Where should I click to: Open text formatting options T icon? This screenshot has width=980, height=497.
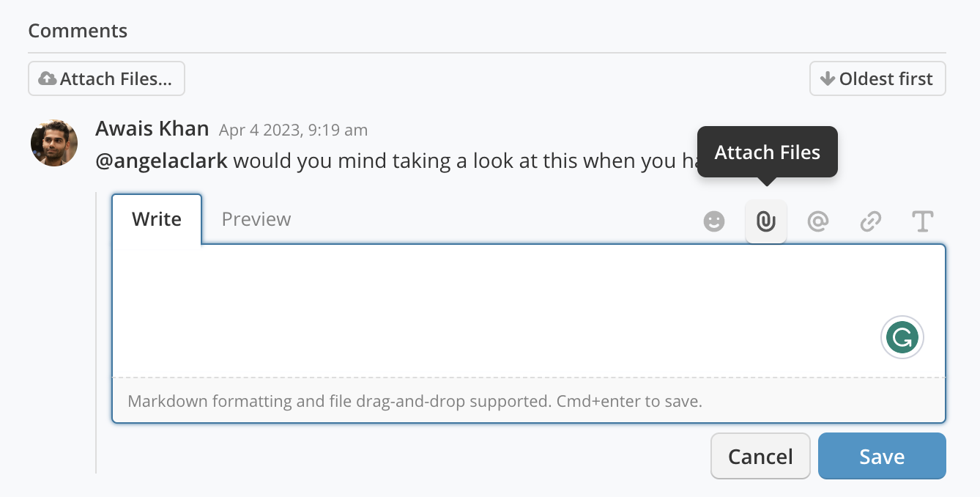click(922, 221)
